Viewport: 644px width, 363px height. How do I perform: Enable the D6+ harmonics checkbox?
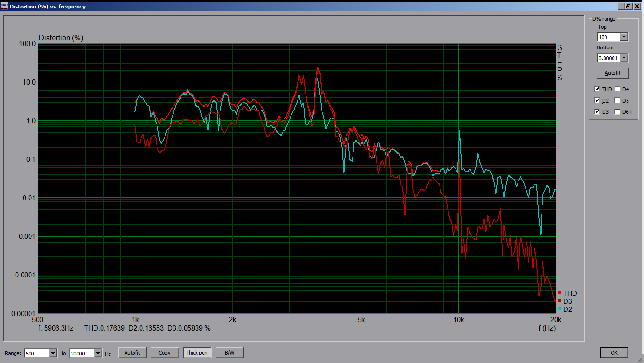(x=617, y=111)
